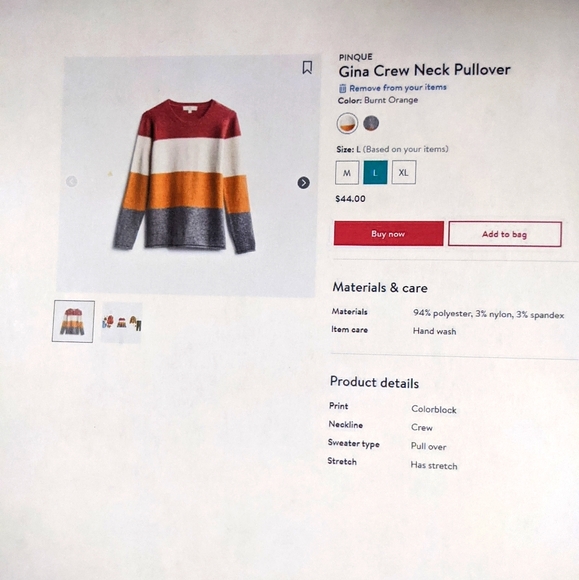Select the Burnt Orange color swatch
This screenshot has height=580, width=579.
347,123
